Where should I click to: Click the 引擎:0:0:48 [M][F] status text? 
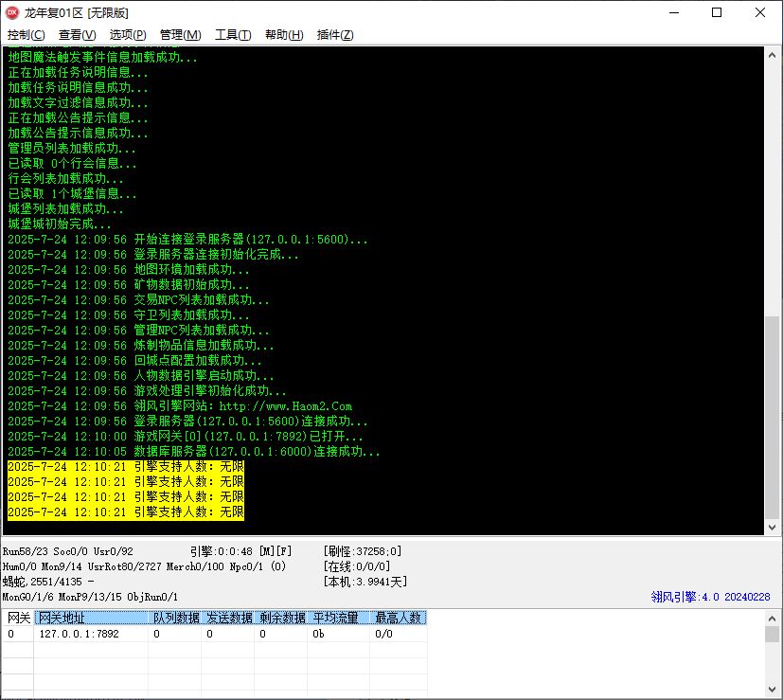pyautogui.click(x=240, y=551)
